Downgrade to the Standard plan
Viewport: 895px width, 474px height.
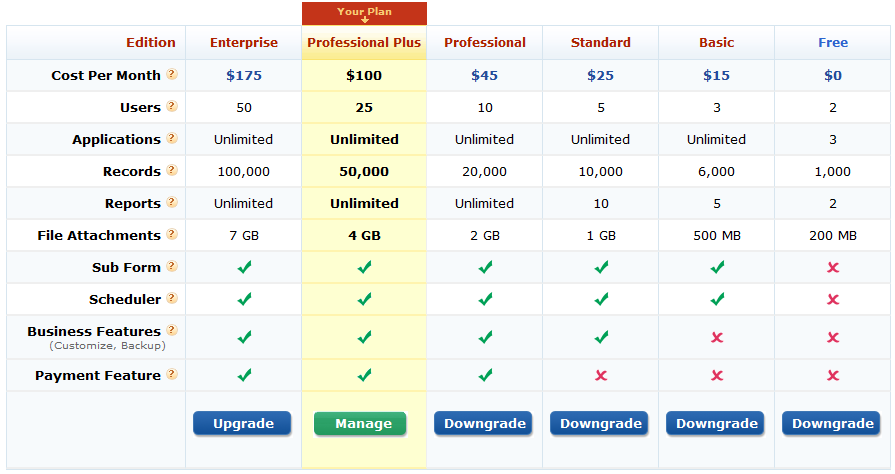pos(600,424)
